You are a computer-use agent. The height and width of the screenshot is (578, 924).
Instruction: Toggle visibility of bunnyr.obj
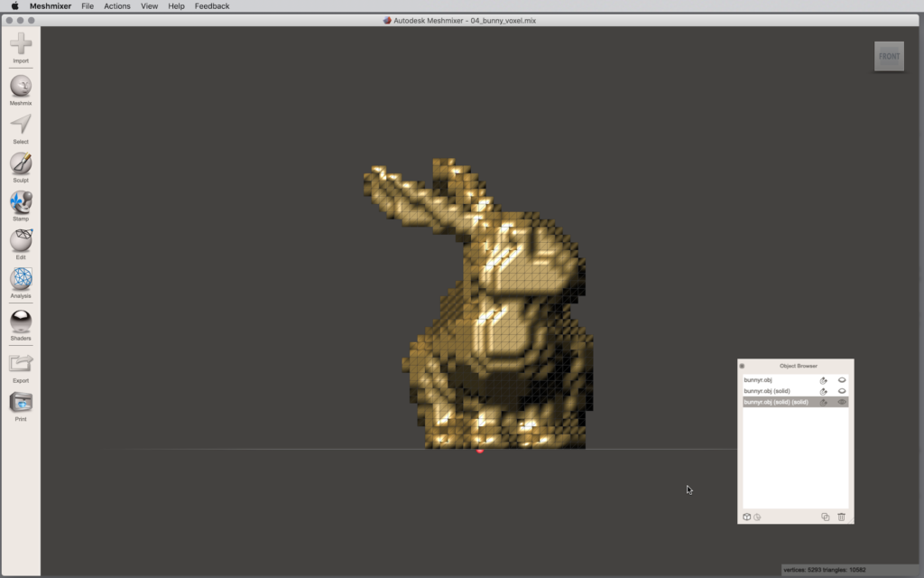(842, 380)
